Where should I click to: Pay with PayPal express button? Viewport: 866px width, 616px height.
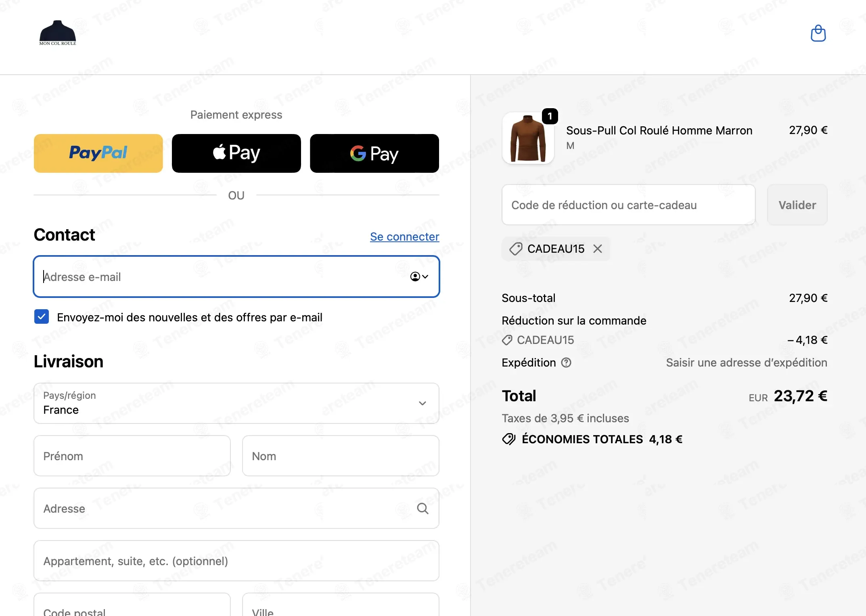98,153
